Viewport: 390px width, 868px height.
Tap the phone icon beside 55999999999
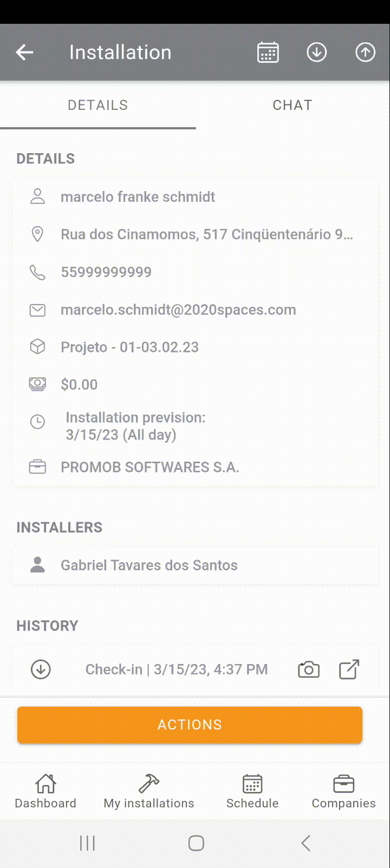coord(37,272)
